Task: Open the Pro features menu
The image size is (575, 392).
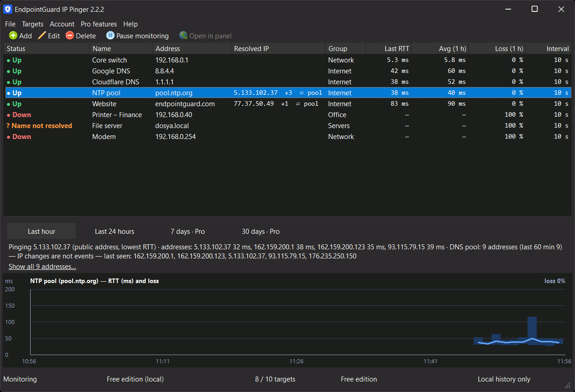Action: click(99, 24)
